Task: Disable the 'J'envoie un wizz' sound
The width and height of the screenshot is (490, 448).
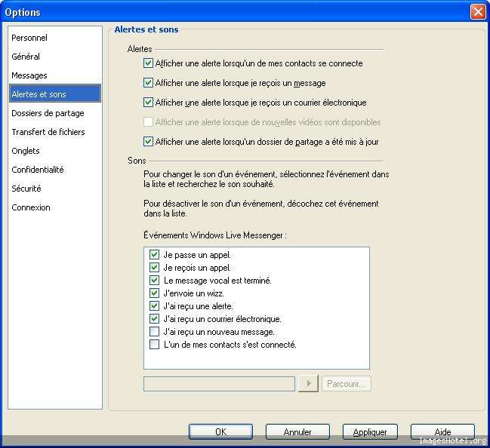Action: [155, 293]
